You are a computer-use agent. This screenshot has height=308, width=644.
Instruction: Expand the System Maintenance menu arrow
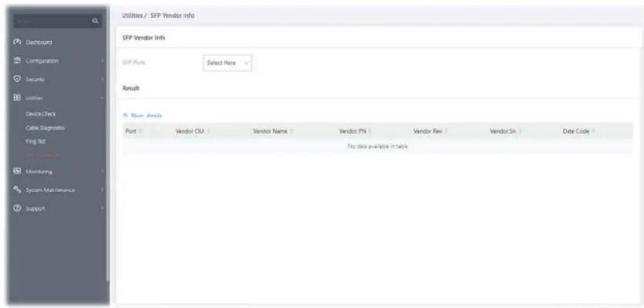click(x=103, y=190)
